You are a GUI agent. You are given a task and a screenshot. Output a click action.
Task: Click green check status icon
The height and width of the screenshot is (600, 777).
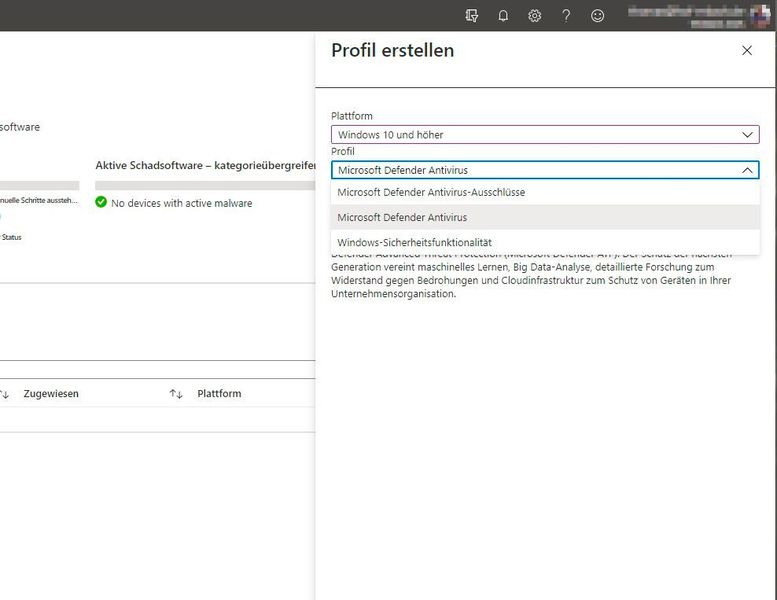click(x=101, y=202)
